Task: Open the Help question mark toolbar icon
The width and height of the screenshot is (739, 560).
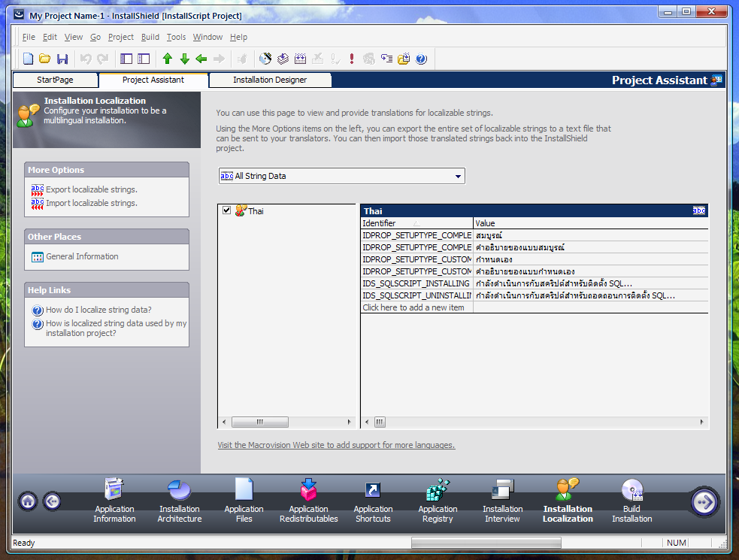Action: click(421, 59)
